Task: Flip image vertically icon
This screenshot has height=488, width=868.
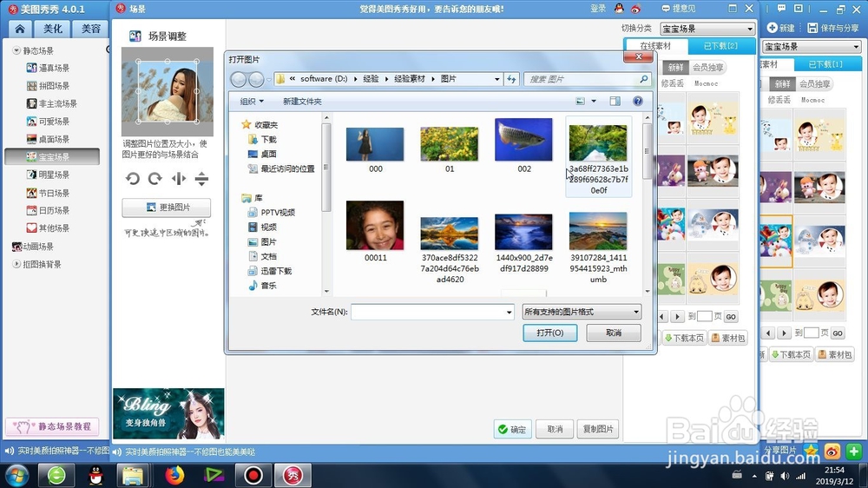Action: coord(201,179)
